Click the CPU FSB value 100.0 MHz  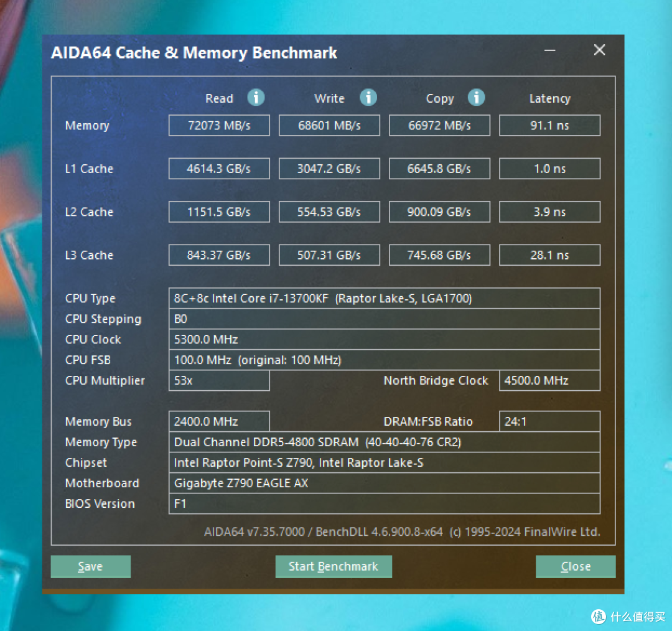pyautogui.click(x=385, y=360)
